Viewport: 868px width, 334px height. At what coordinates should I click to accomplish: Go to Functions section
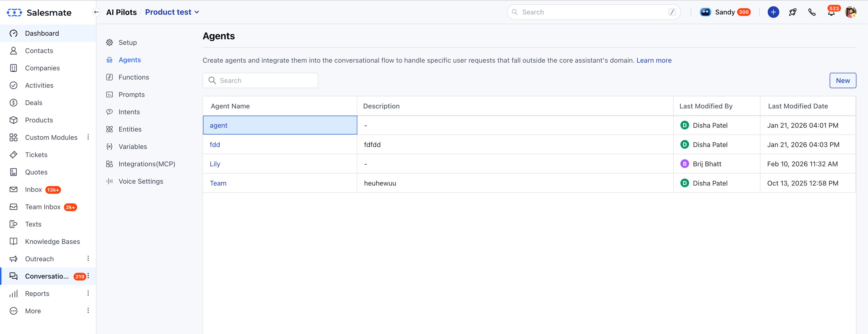(x=134, y=77)
